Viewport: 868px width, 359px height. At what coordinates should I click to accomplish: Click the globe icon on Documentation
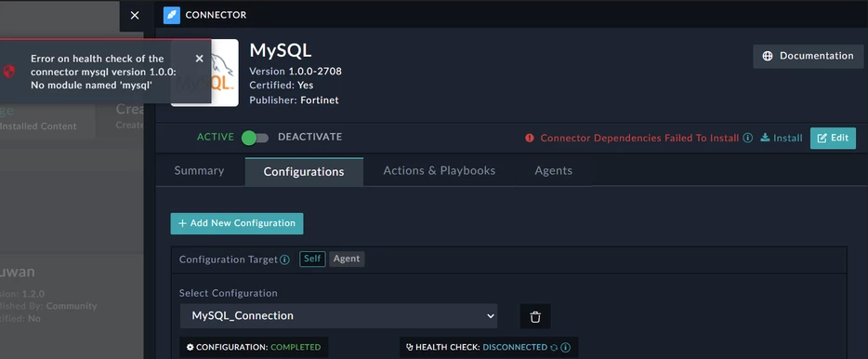click(x=768, y=56)
